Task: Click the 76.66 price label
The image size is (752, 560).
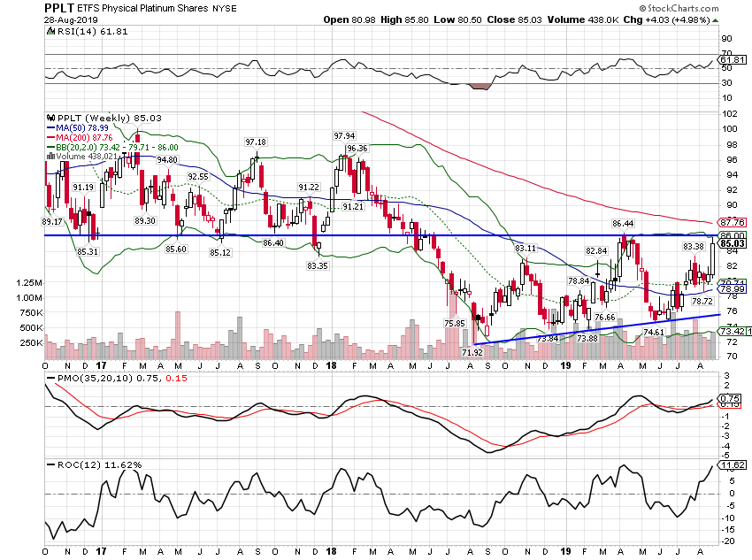Action: tap(605, 318)
